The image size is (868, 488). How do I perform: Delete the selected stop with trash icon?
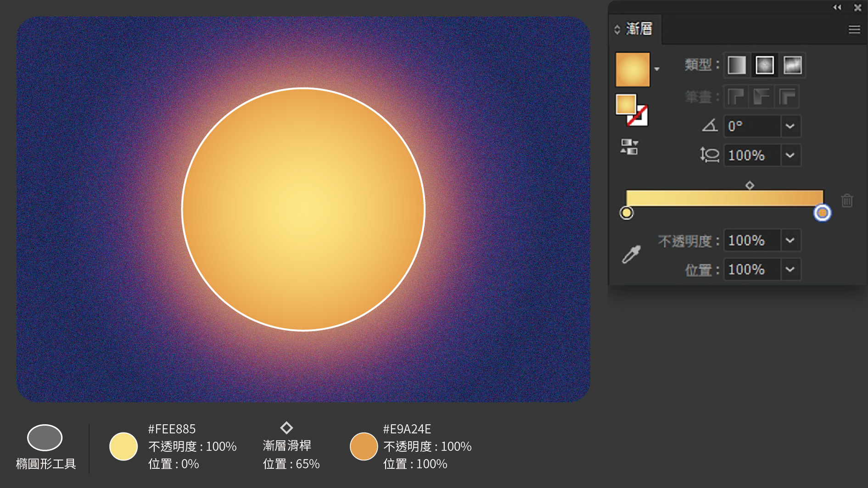click(847, 200)
